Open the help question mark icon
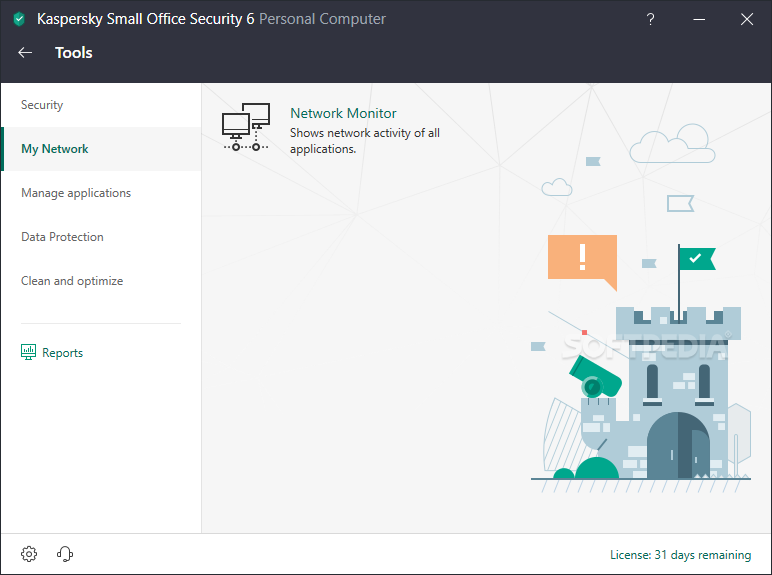Screen dimensions: 772x575 (650, 19)
